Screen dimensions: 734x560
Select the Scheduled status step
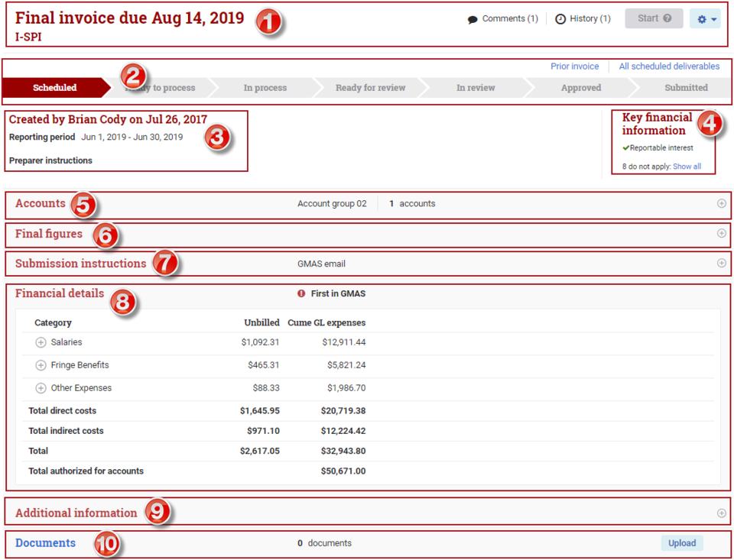click(55, 88)
